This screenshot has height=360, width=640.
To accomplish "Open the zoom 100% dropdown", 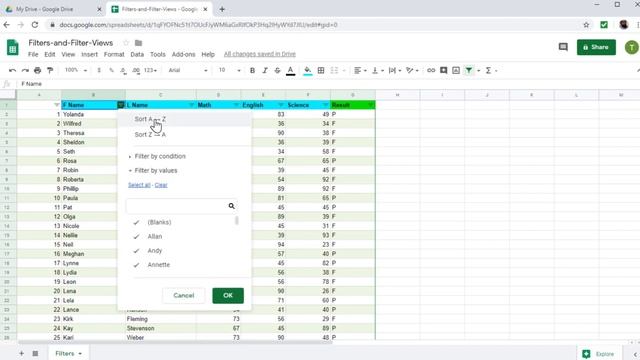I will (76, 71).
